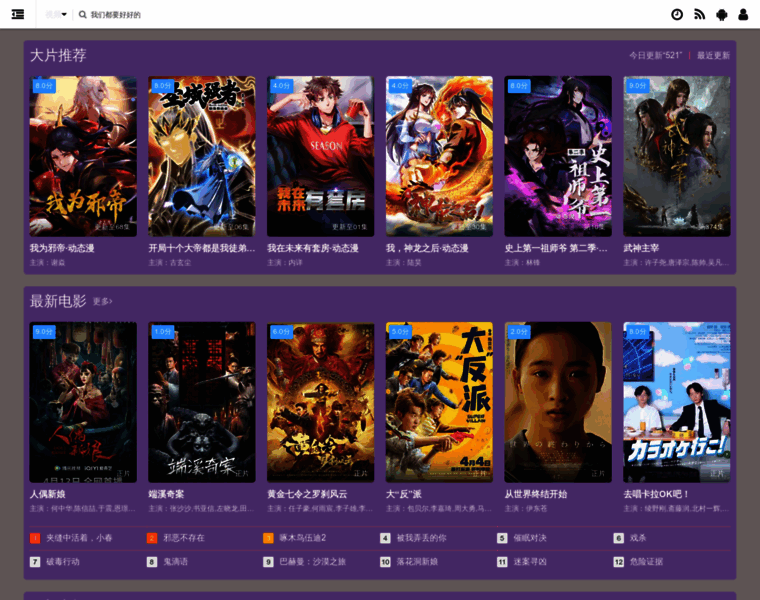The width and height of the screenshot is (760, 600).
Task: Open poster of 黄金七令之罗刹风云
Action: click(x=320, y=402)
